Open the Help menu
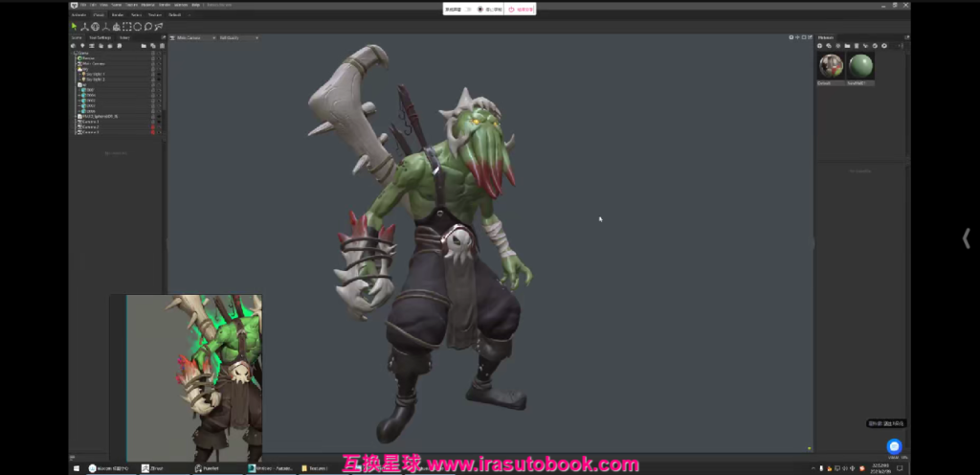This screenshot has width=980, height=475. pyautogui.click(x=195, y=5)
